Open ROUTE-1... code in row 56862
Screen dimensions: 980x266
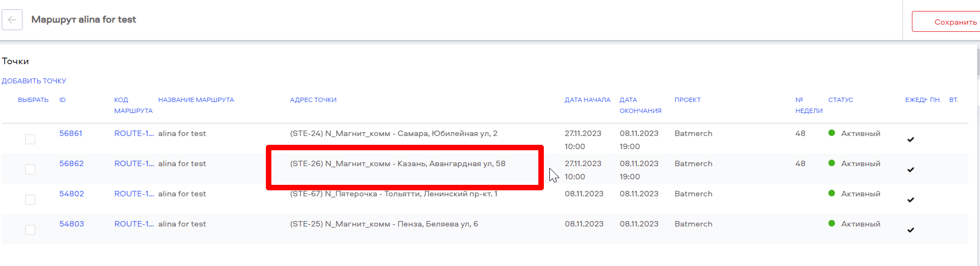point(134,163)
